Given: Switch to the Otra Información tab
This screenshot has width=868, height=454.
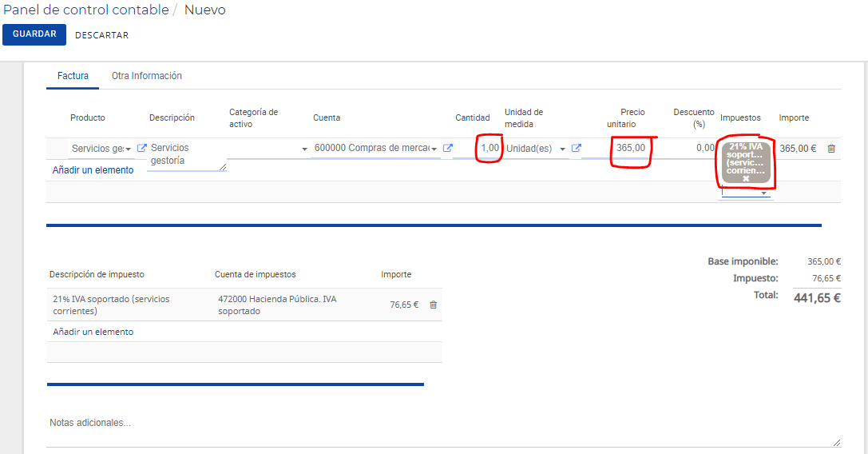Looking at the screenshot, I should point(147,76).
